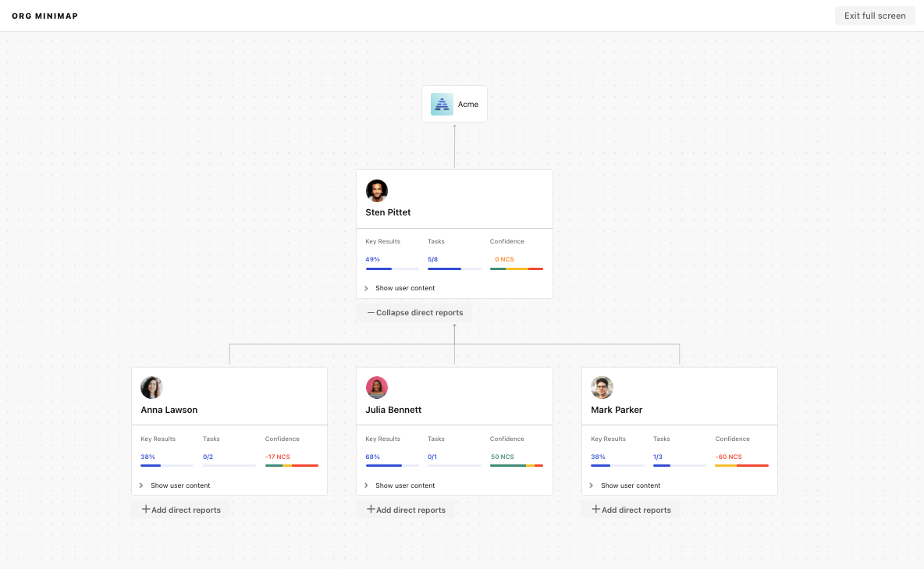924x569 pixels.
Task: Click the 5/8 Tasks value on Sten Pittet's card
Action: click(432, 259)
